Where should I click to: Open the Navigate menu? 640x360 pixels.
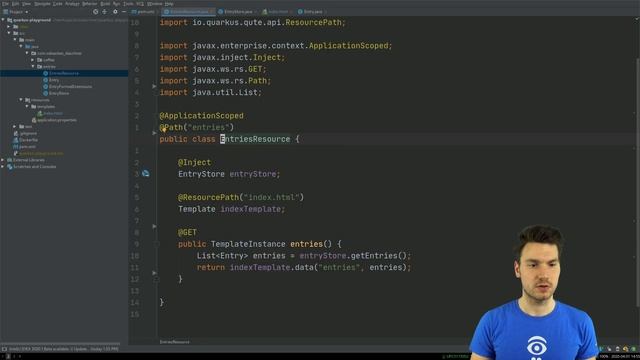pyautogui.click(x=42, y=4)
